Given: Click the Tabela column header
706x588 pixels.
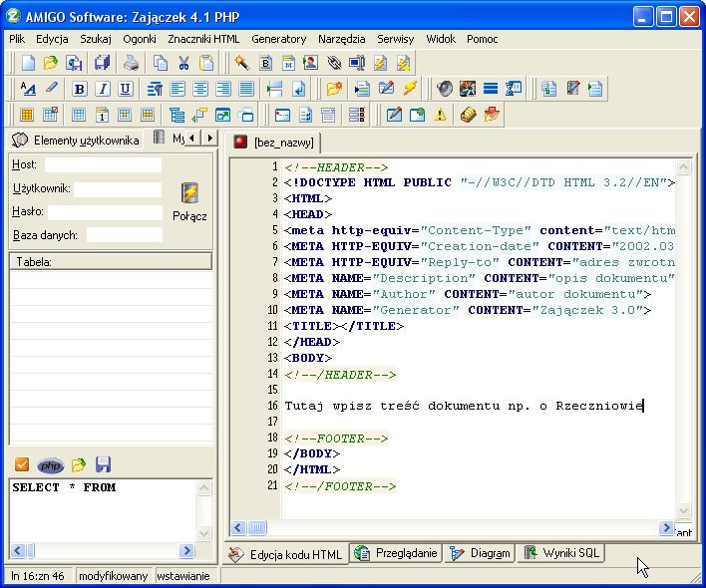Looking at the screenshot, I should 111,262.
